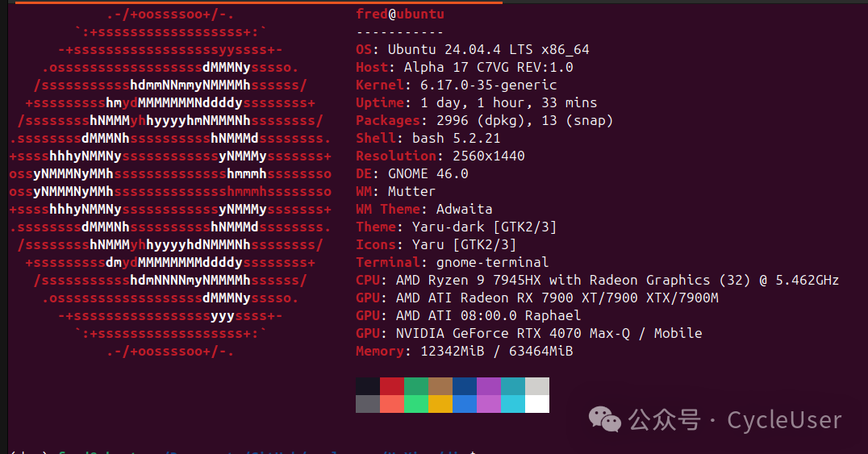
Task: Click the dark blue palette swatch
Action: point(465,386)
